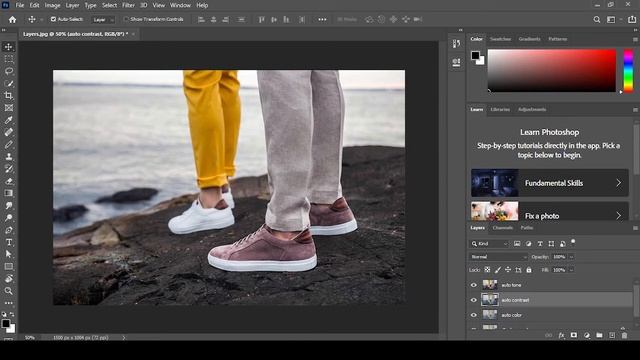The height and width of the screenshot is (360, 640).
Task: Toggle lock all padlock icon
Action: tap(529, 270)
